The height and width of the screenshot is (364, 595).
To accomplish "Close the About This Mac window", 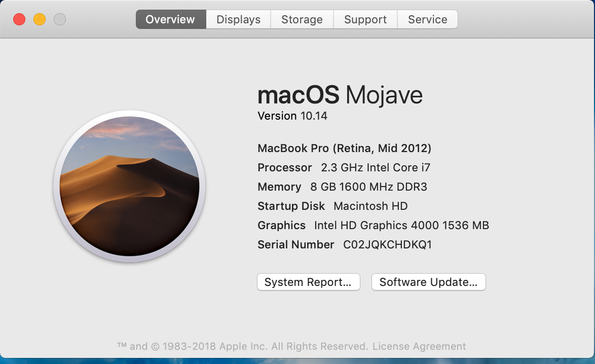I will (19, 20).
